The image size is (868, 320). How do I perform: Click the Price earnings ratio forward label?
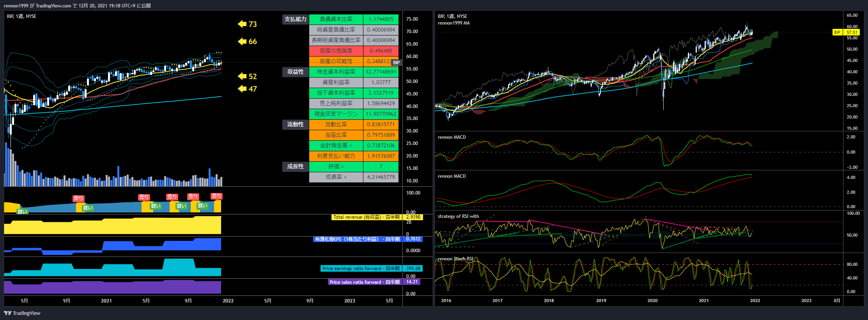pos(361,269)
